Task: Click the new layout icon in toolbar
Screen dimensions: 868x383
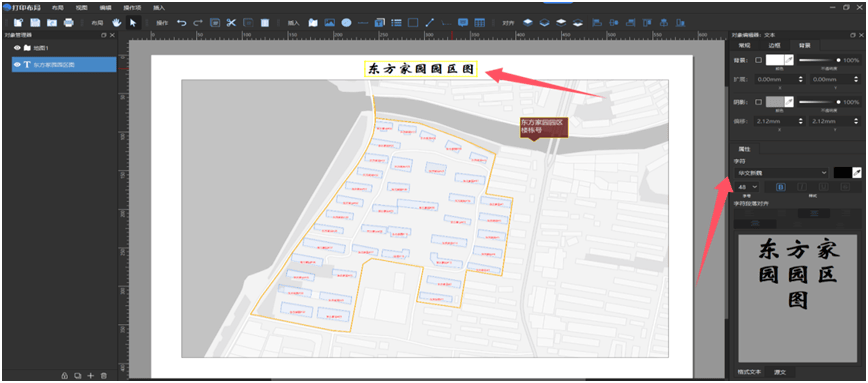Action: 19,23
